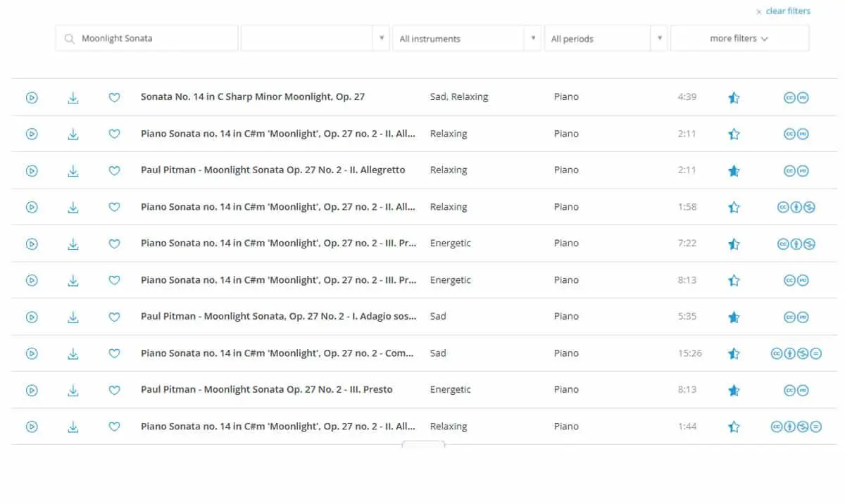The height and width of the screenshot is (504, 845).
Task: Favorite the 15:26 complete sonata with heart icon
Action: pyautogui.click(x=114, y=353)
